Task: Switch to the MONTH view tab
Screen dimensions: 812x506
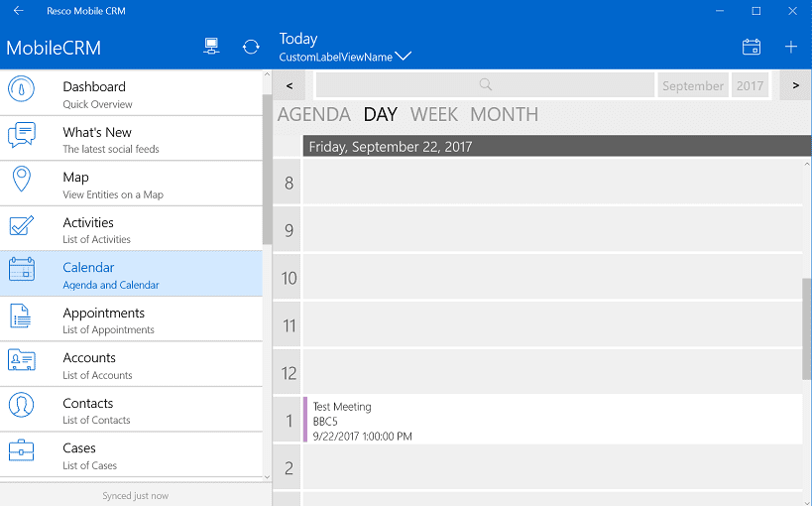Action: 504,114
